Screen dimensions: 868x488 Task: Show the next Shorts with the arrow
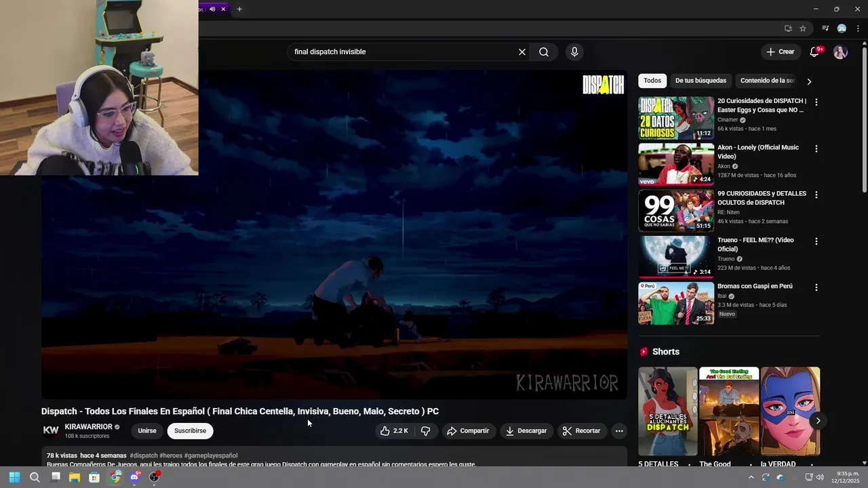click(x=818, y=420)
